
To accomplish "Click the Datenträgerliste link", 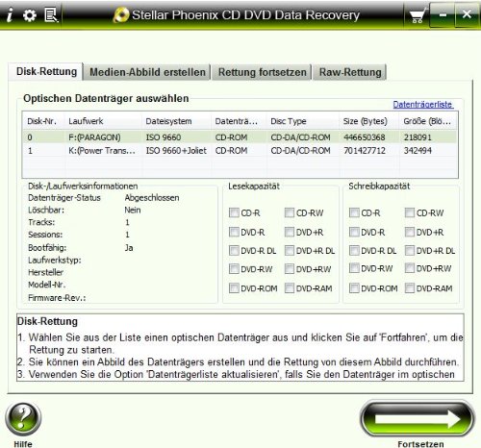I will 423,105.
